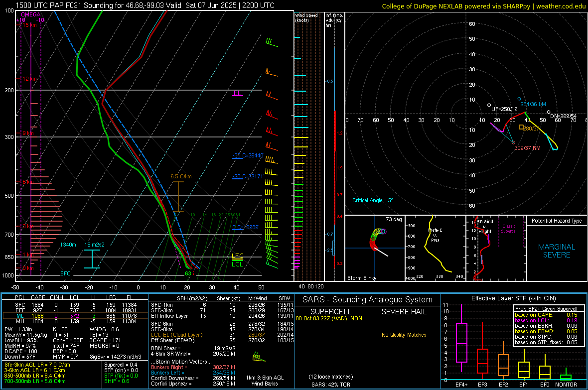Click the 302/37 RM hodograph label
Screen dimensions: 588x390
click(528, 148)
